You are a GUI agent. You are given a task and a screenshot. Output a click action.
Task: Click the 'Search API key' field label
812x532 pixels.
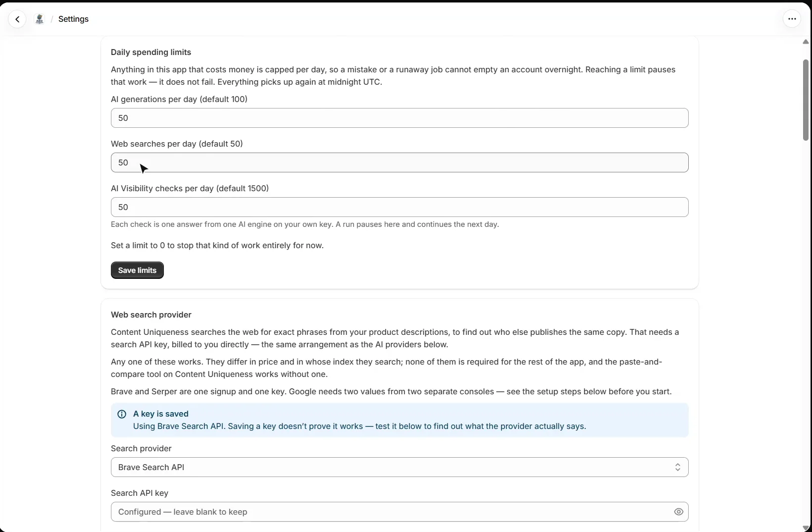tap(140, 493)
